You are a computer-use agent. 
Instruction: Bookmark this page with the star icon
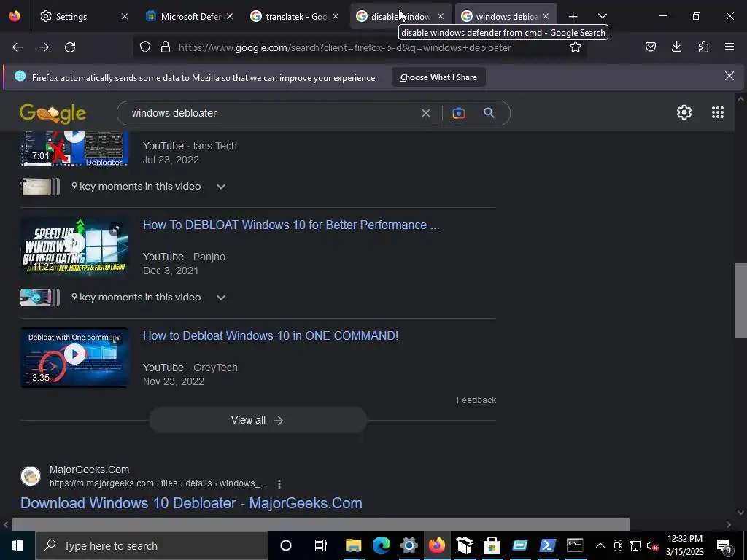coord(576,47)
